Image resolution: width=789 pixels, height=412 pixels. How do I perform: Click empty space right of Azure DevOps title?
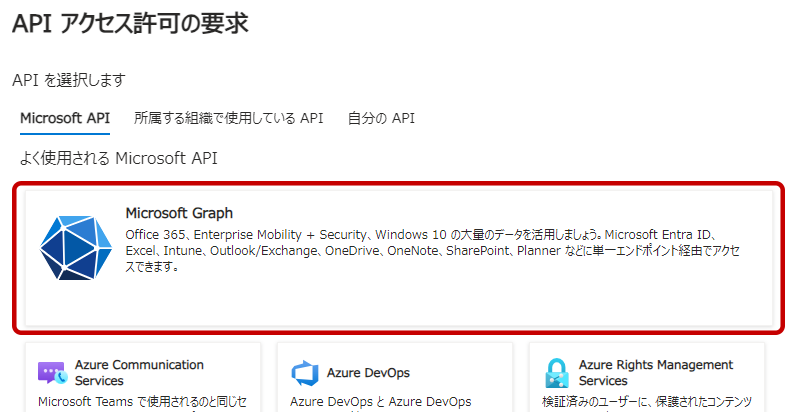coord(460,373)
